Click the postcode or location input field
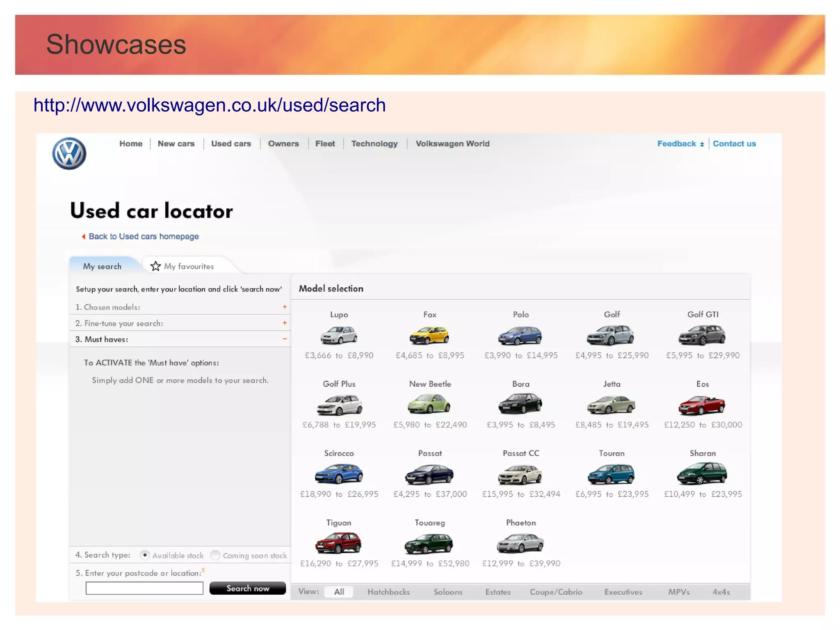This screenshot has width=840, height=630. pos(144,588)
